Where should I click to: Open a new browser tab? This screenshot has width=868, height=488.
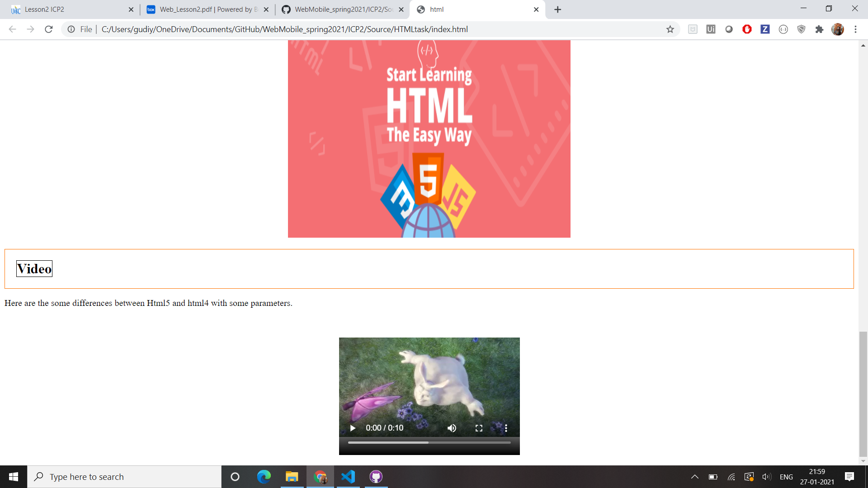(557, 9)
